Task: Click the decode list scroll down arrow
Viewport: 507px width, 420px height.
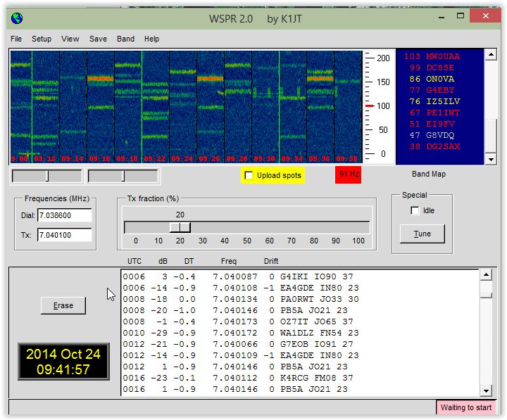Action: pyautogui.click(x=486, y=391)
